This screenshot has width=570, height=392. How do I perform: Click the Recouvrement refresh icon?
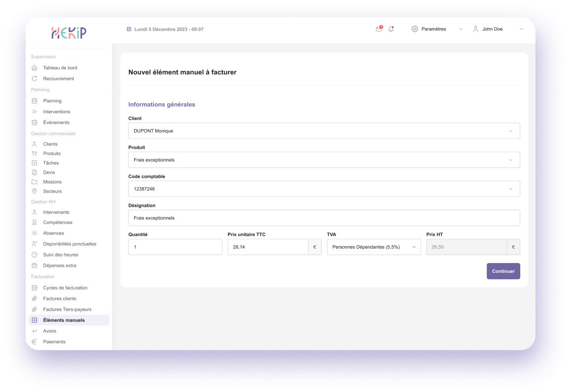(35, 79)
